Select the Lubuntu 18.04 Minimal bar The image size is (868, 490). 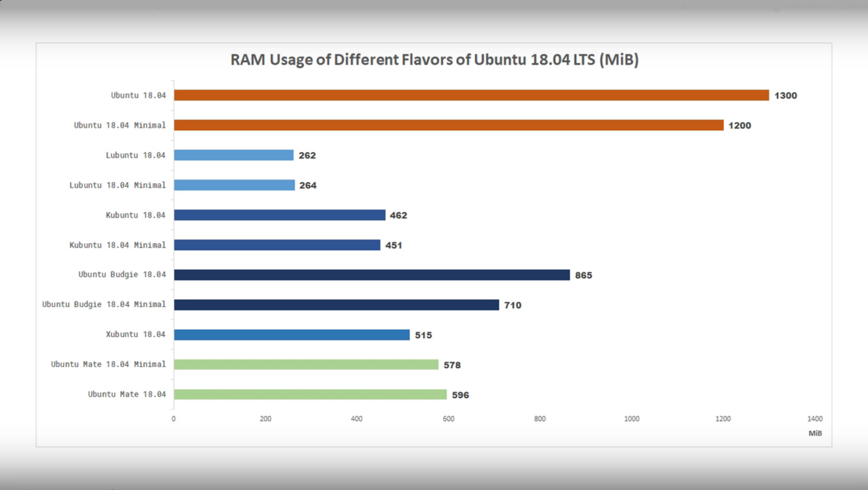click(x=234, y=185)
